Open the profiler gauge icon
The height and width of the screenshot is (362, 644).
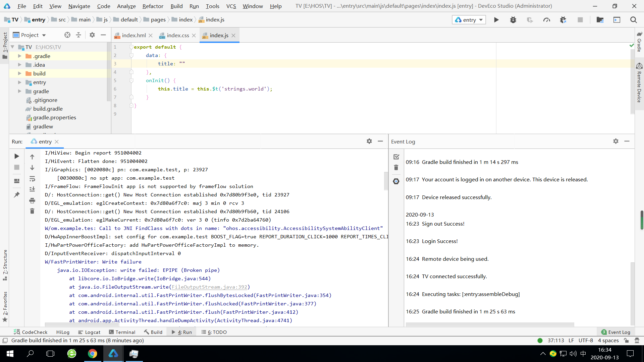click(547, 20)
